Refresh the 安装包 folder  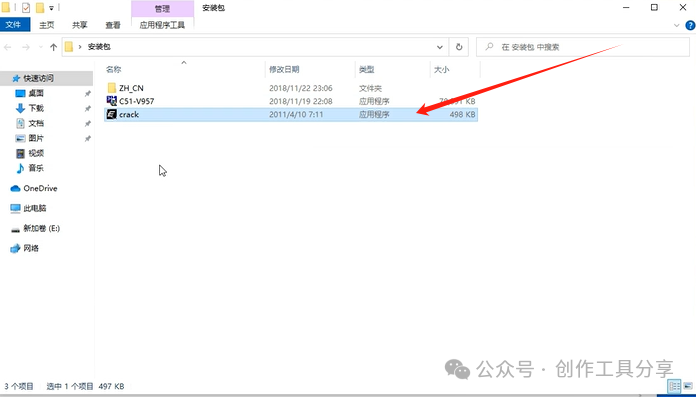(x=459, y=47)
